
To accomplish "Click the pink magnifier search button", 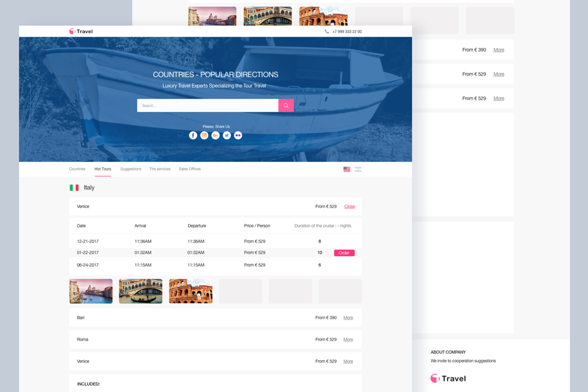I will tap(286, 105).
